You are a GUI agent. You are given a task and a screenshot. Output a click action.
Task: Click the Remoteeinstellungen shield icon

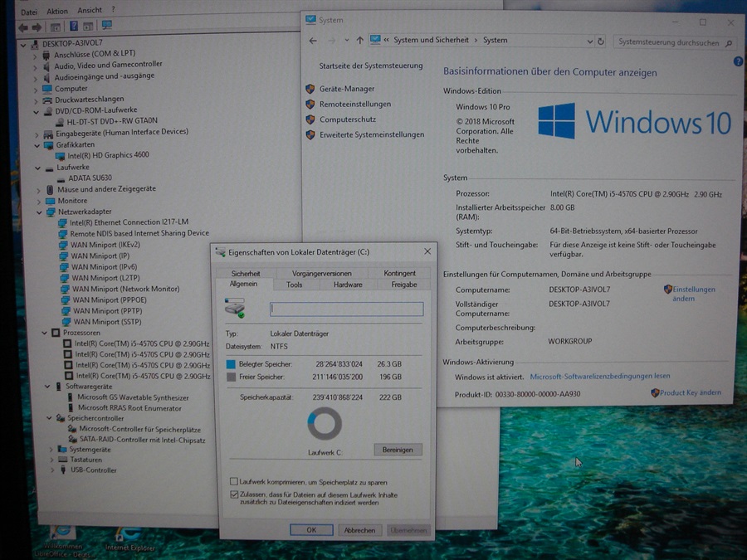[310, 104]
